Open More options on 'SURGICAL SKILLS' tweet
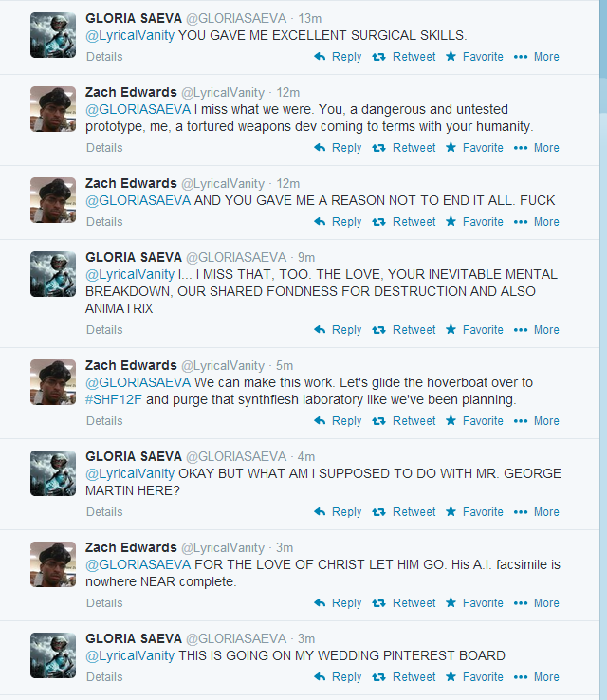The height and width of the screenshot is (700, 607). point(537,57)
